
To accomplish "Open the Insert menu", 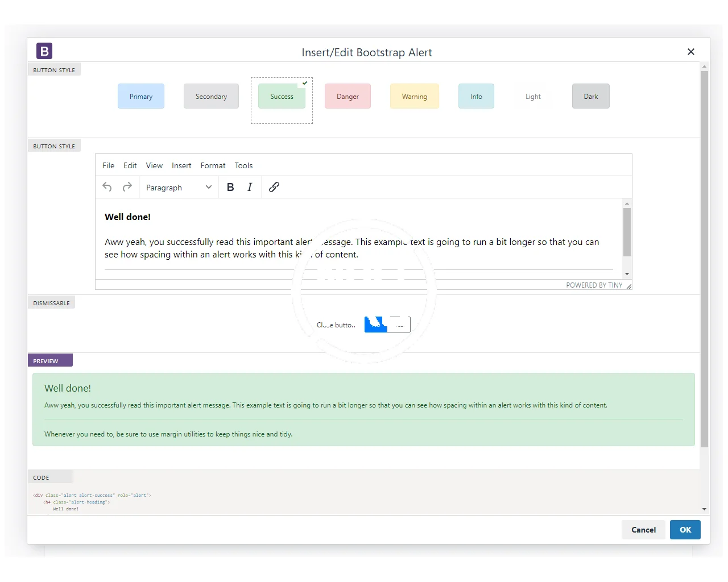I will pyautogui.click(x=181, y=165).
